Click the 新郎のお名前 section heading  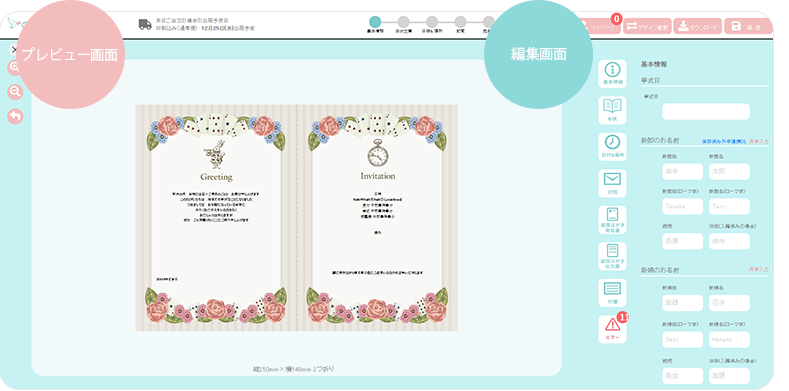(660, 140)
